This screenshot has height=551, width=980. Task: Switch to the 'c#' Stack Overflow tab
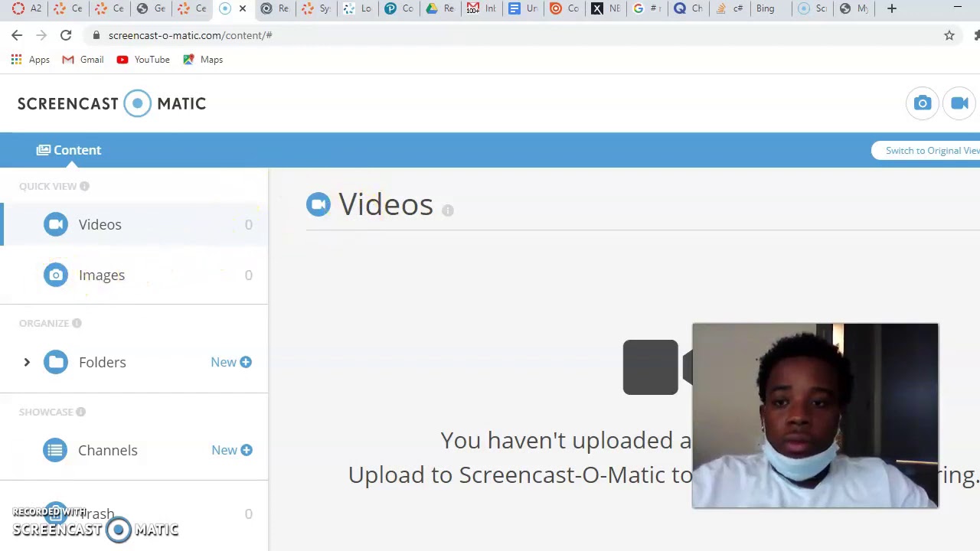(x=730, y=8)
